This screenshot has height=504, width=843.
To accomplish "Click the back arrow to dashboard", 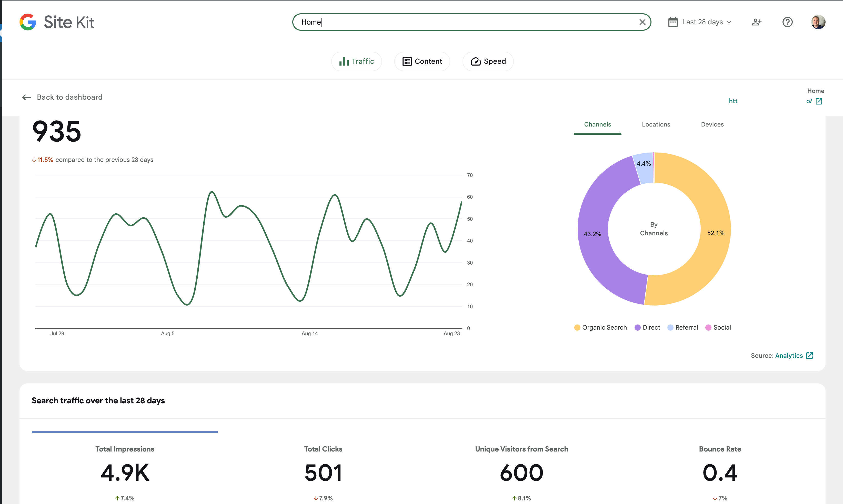I will [26, 97].
